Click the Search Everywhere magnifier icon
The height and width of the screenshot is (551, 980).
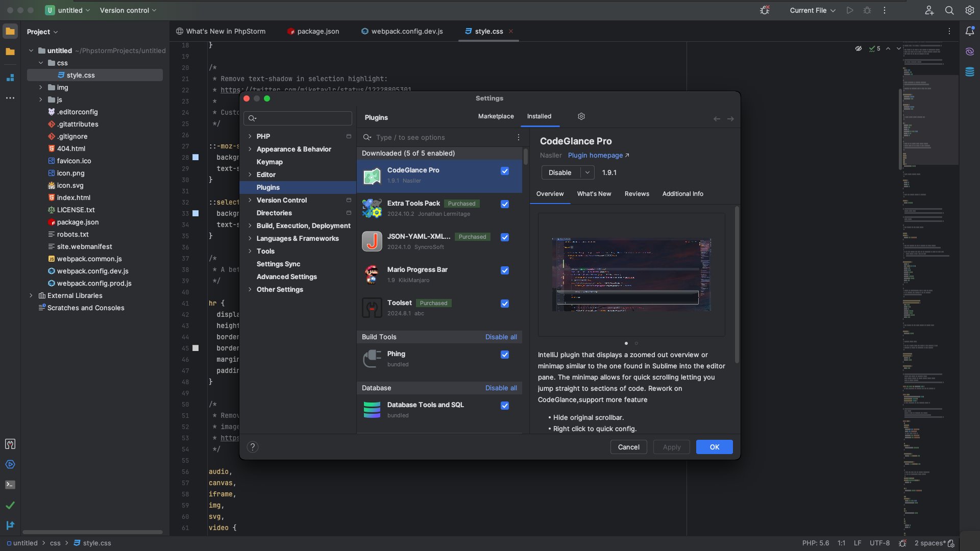point(949,10)
